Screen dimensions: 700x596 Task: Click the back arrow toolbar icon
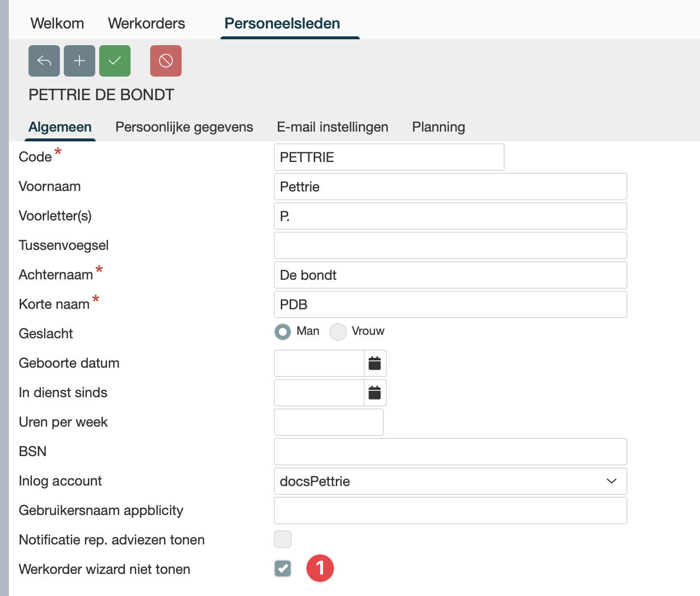pos(44,61)
